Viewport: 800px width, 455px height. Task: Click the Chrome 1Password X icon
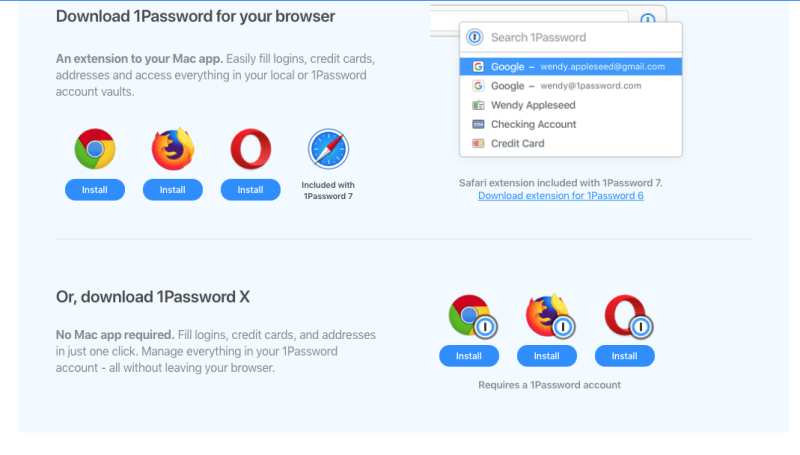coord(472,316)
